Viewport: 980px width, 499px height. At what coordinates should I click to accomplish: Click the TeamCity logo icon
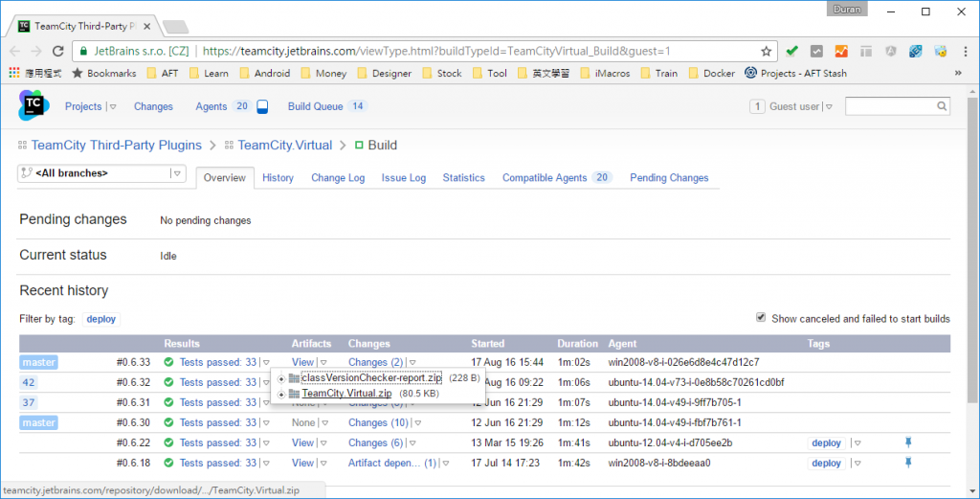point(33,105)
